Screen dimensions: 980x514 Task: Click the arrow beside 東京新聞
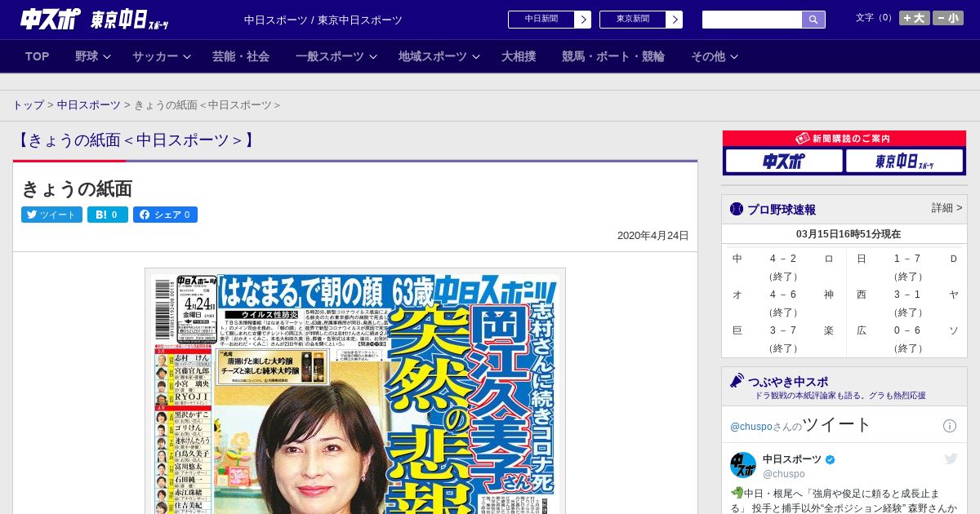click(675, 20)
